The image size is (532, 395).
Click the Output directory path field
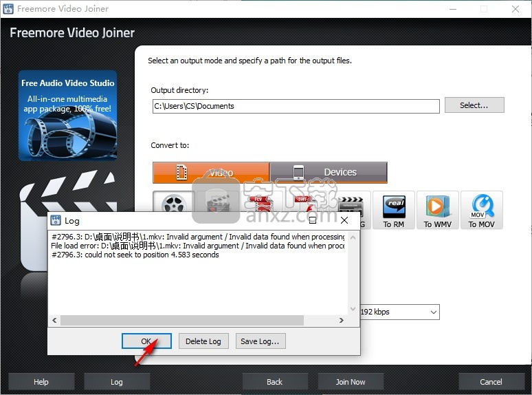coord(296,106)
